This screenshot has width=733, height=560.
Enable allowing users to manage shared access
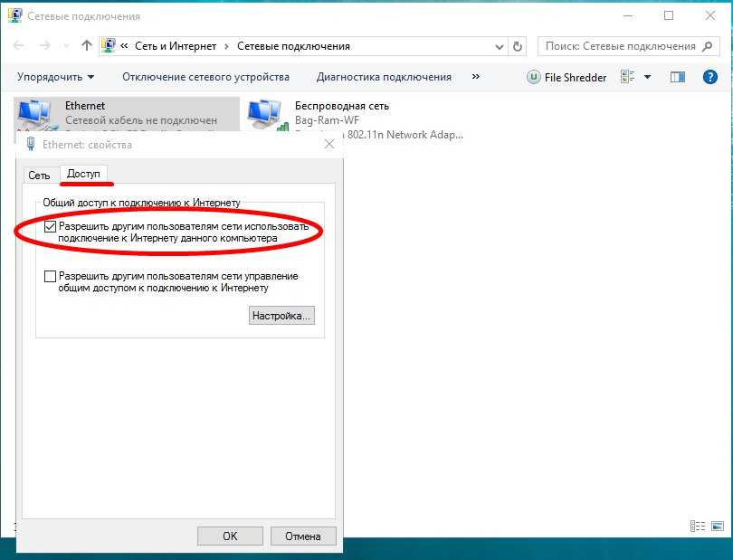click(51, 277)
